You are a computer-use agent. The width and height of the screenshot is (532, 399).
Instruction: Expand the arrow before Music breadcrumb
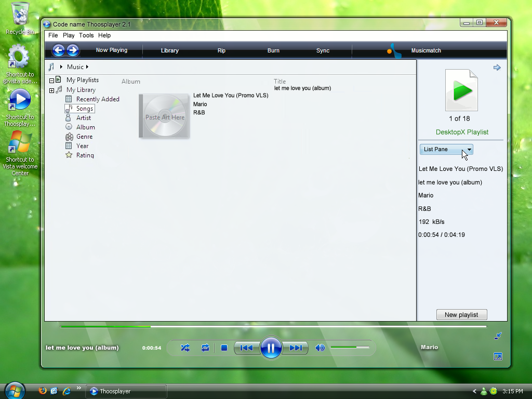tap(61, 67)
